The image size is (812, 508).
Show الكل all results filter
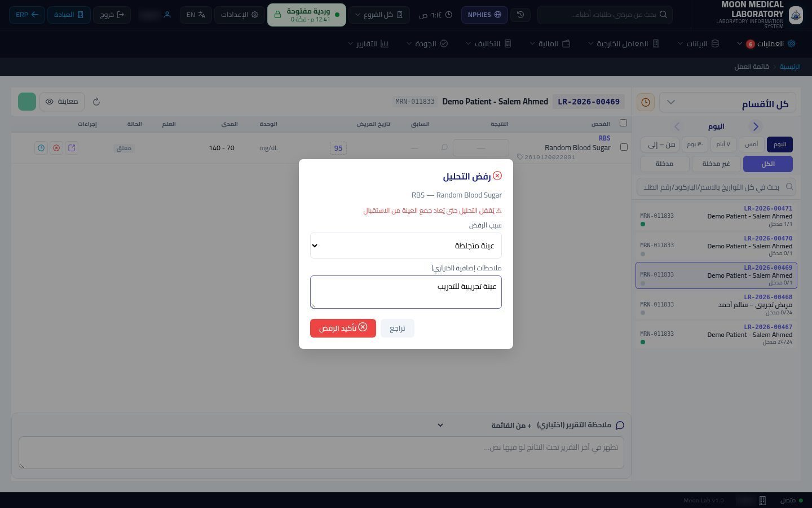click(x=768, y=164)
